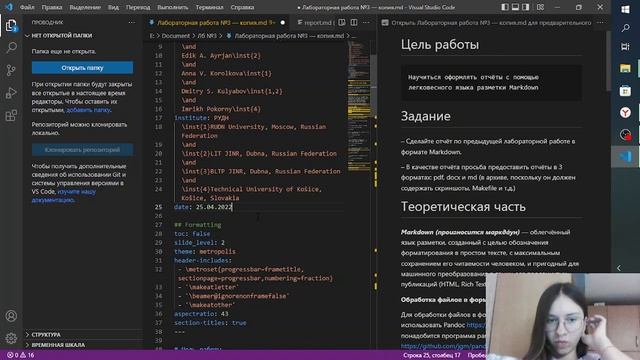Open the Accounts menu icon

coord(11,316)
